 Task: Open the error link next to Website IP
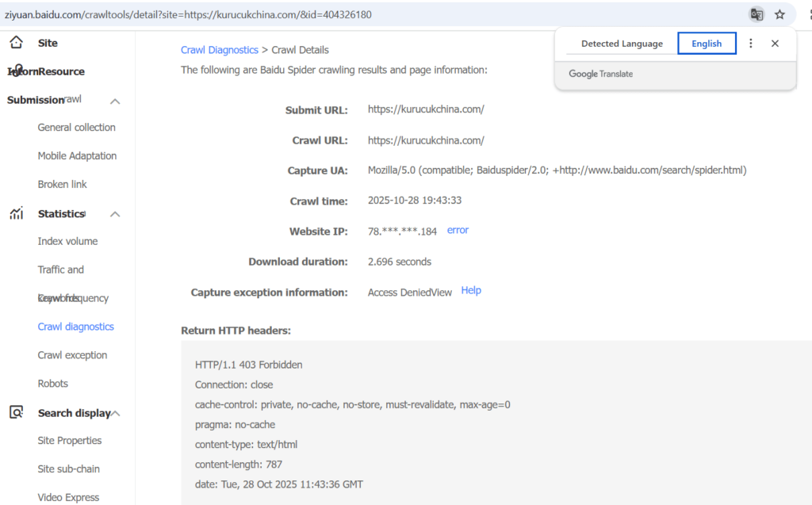click(458, 230)
